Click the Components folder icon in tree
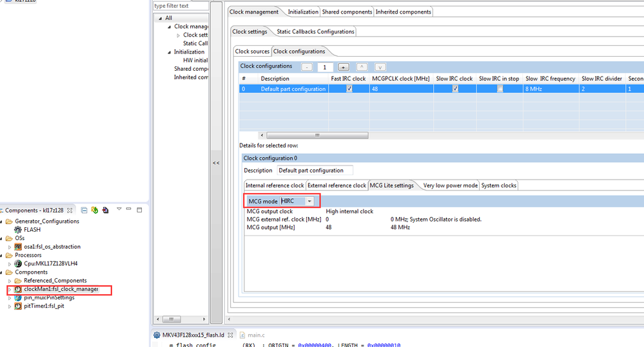The width and height of the screenshot is (644, 347). coord(9,272)
